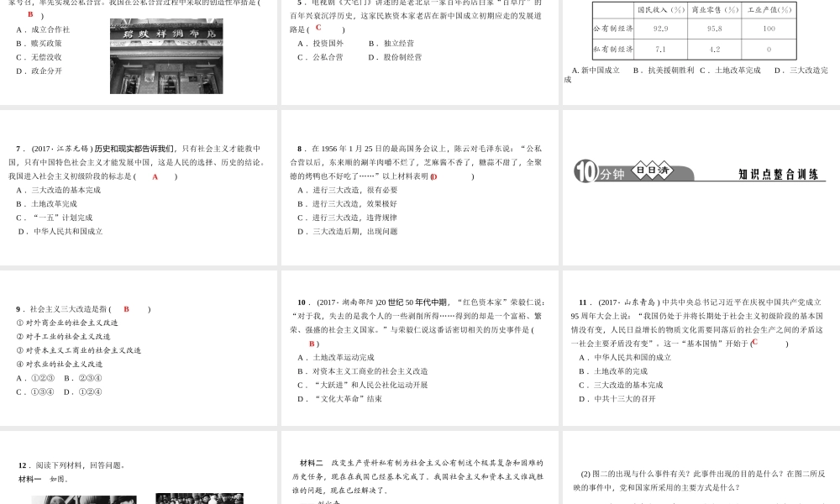This screenshot has width=840, height=504.
Task: Select question 9 option A ①②③
Action: (x=35, y=378)
